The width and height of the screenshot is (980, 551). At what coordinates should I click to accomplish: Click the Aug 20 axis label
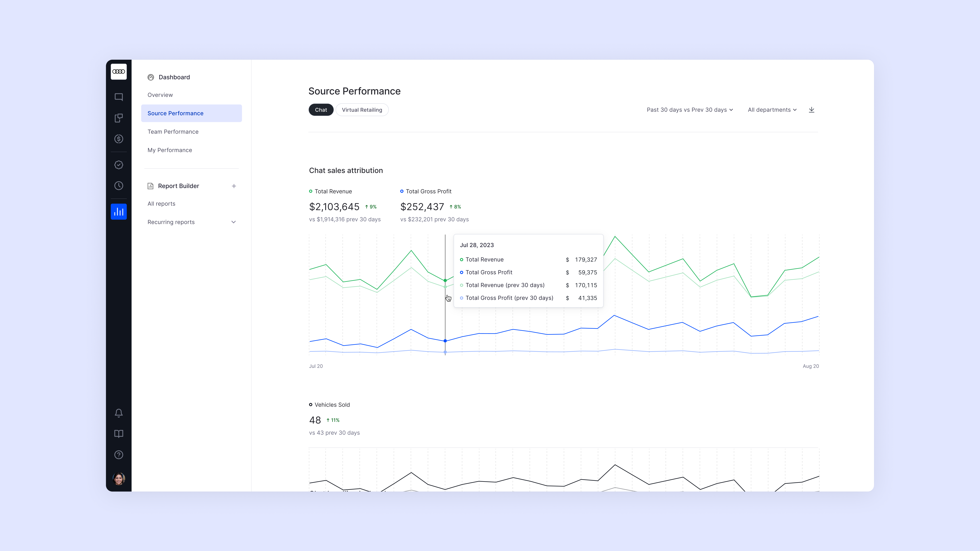pyautogui.click(x=811, y=366)
